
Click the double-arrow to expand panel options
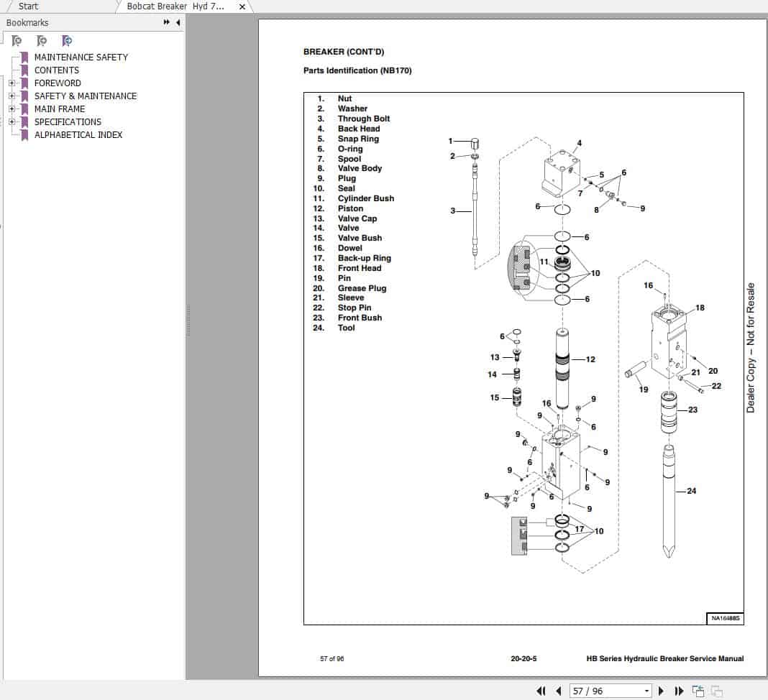[165, 22]
